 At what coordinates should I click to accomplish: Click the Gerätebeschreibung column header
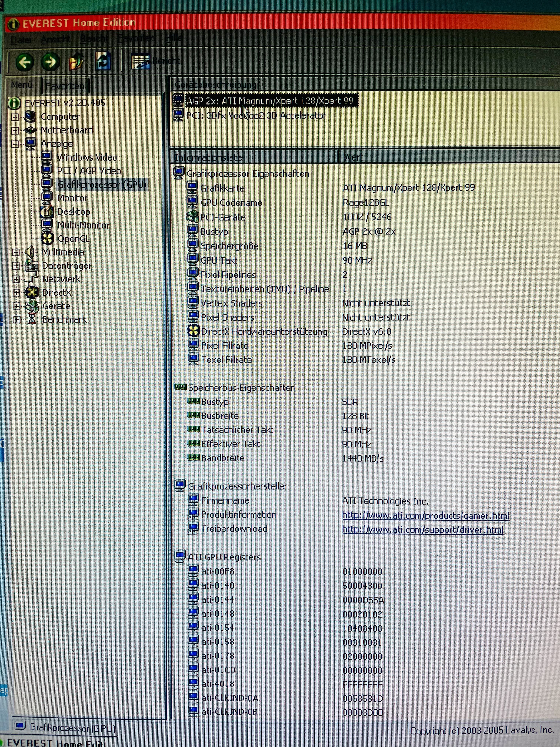[x=366, y=84]
